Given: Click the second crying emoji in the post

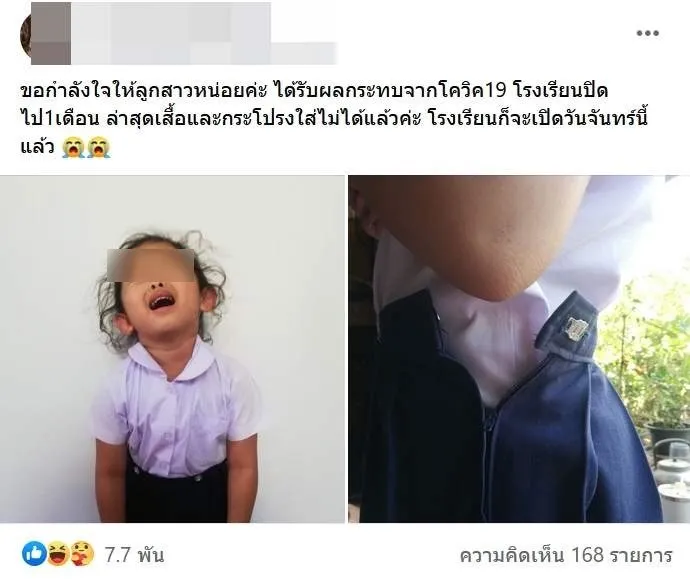Looking at the screenshot, I should [99, 147].
